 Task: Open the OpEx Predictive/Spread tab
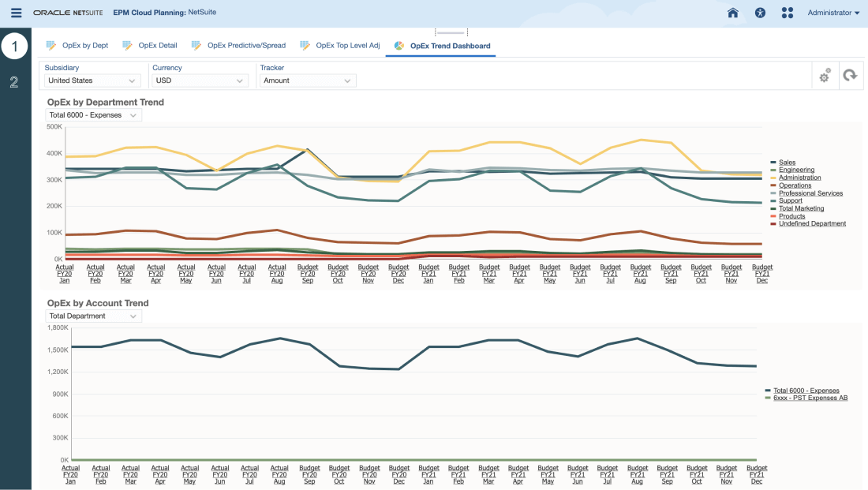tap(246, 46)
